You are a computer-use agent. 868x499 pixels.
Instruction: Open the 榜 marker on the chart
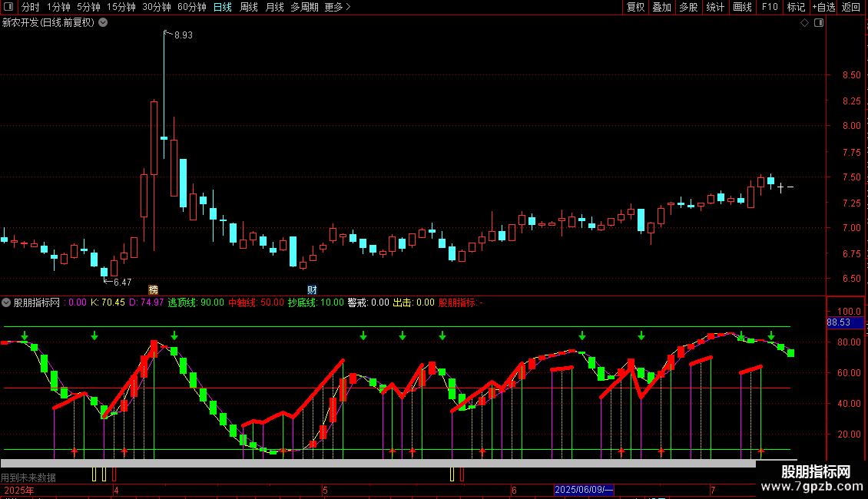[x=154, y=290]
